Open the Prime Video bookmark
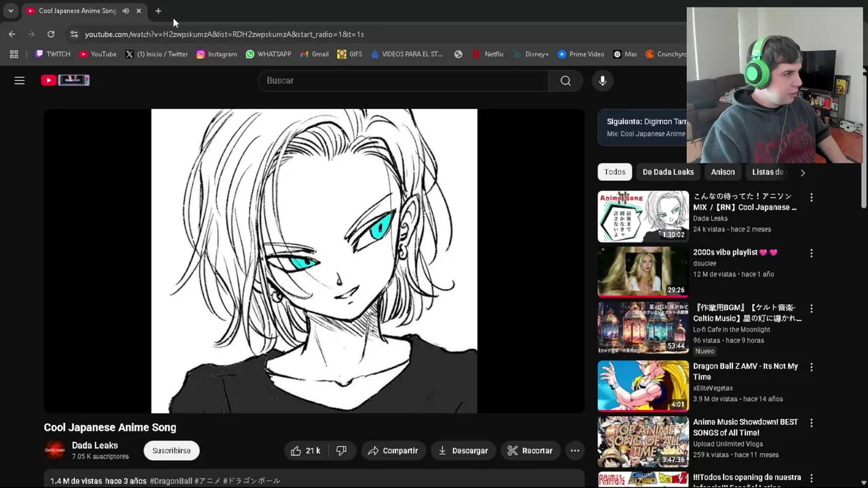 (x=580, y=54)
